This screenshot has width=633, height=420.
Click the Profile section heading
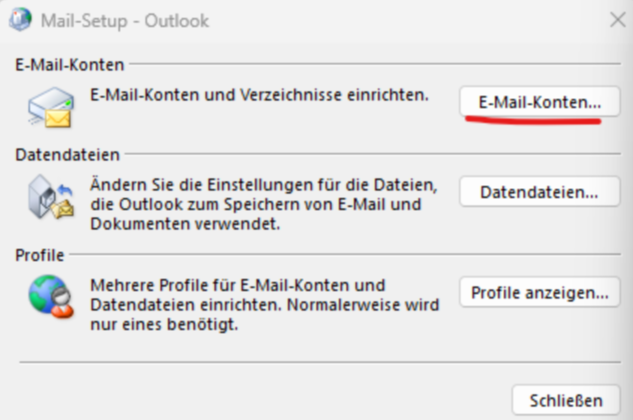coord(40,256)
